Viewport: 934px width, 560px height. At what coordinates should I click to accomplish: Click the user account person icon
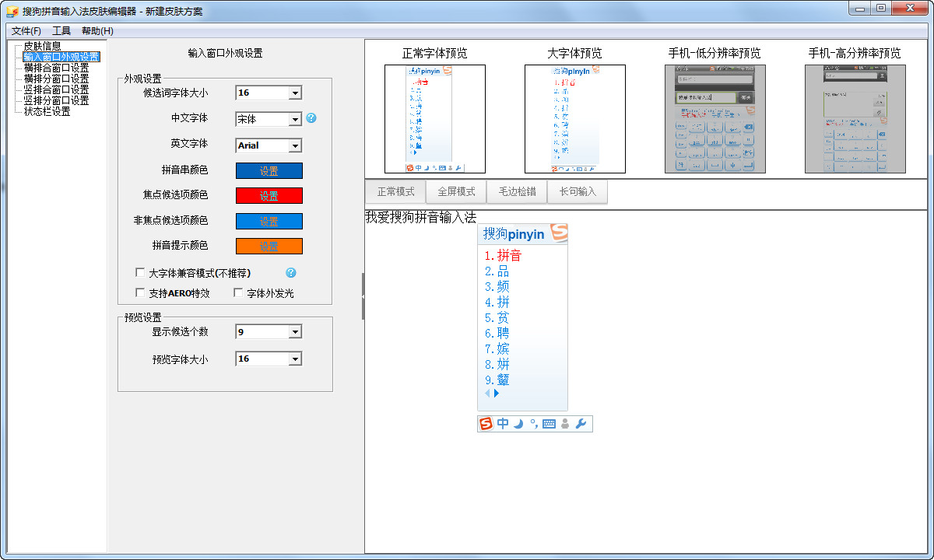point(565,424)
